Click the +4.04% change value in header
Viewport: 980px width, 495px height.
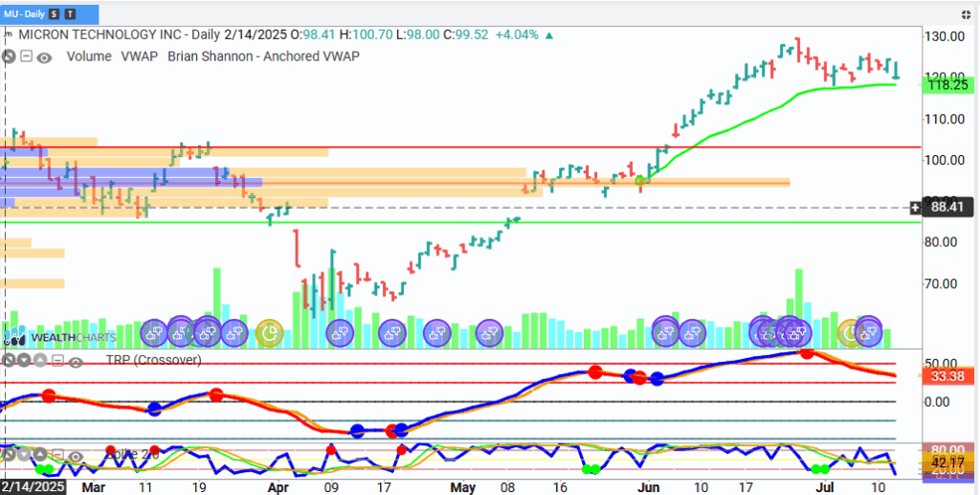(x=516, y=35)
